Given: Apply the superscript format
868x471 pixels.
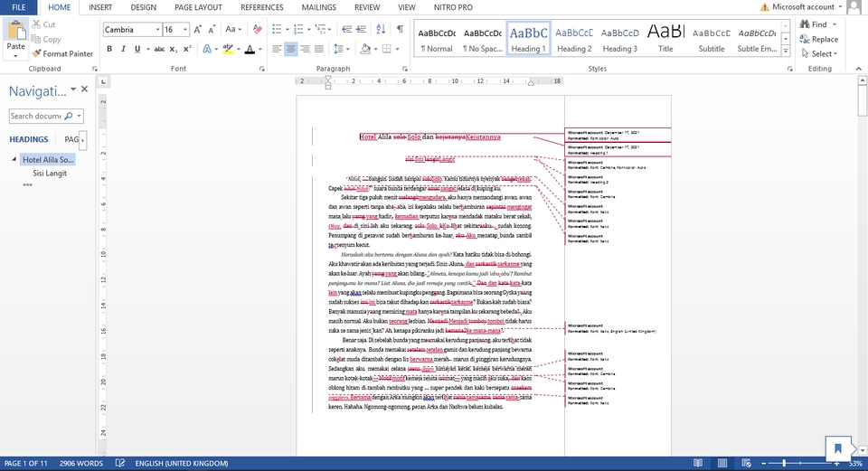Looking at the screenshot, I should (x=187, y=49).
